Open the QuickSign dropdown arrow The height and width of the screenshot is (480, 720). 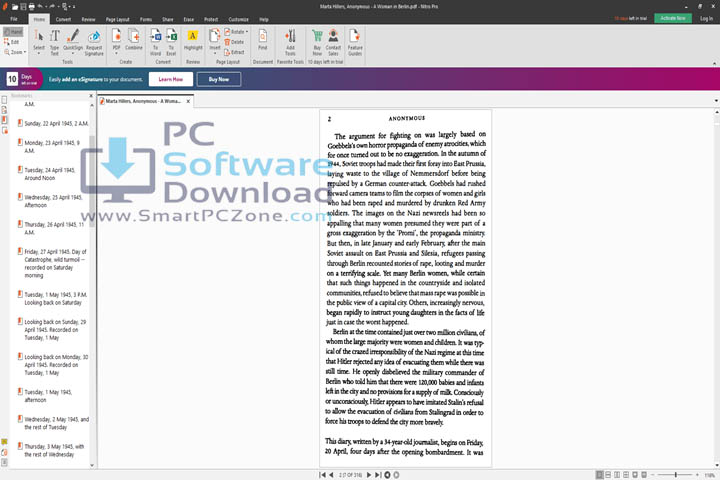click(73, 54)
